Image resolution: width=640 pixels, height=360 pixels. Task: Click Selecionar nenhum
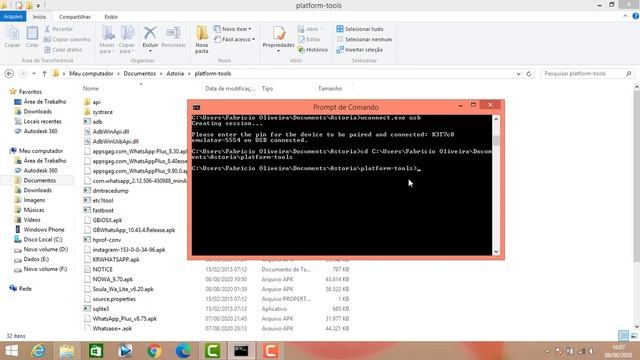[x=364, y=39]
